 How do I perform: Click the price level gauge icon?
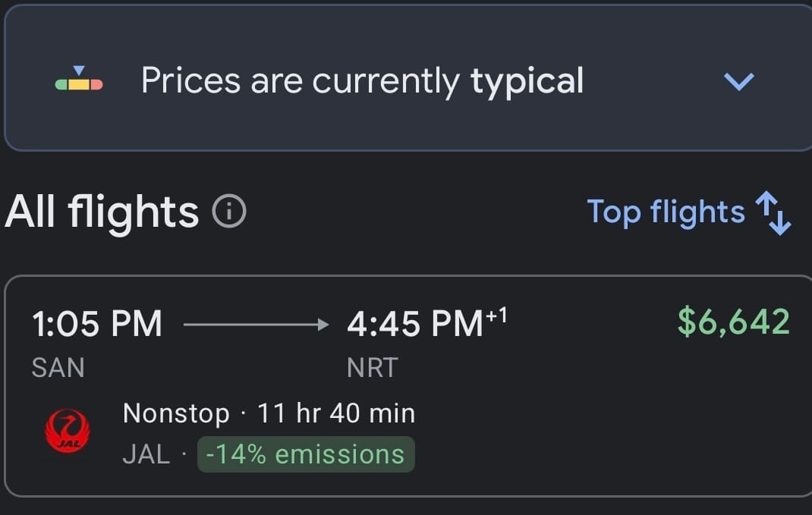79,79
